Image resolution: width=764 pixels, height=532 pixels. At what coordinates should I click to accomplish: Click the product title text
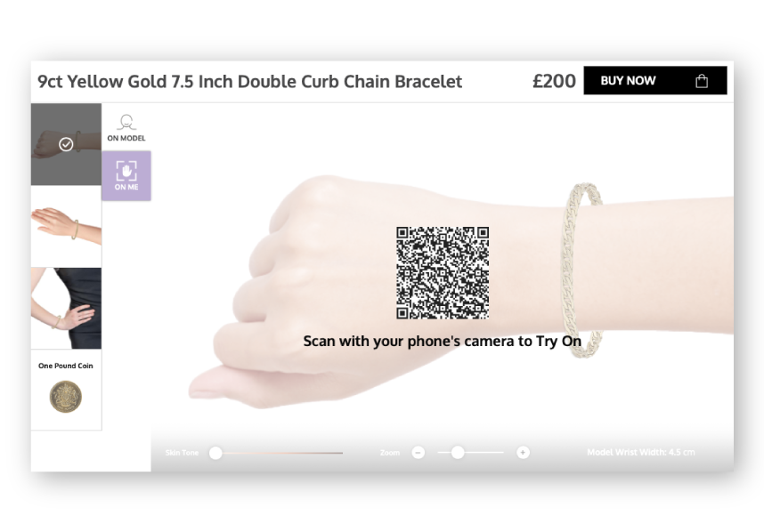(x=250, y=81)
